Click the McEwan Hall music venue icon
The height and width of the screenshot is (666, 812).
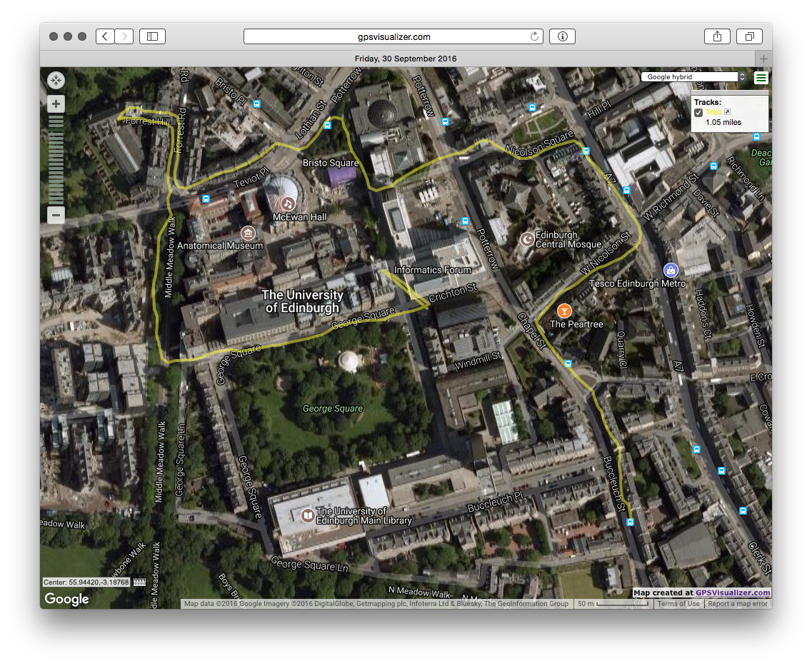(287, 204)
